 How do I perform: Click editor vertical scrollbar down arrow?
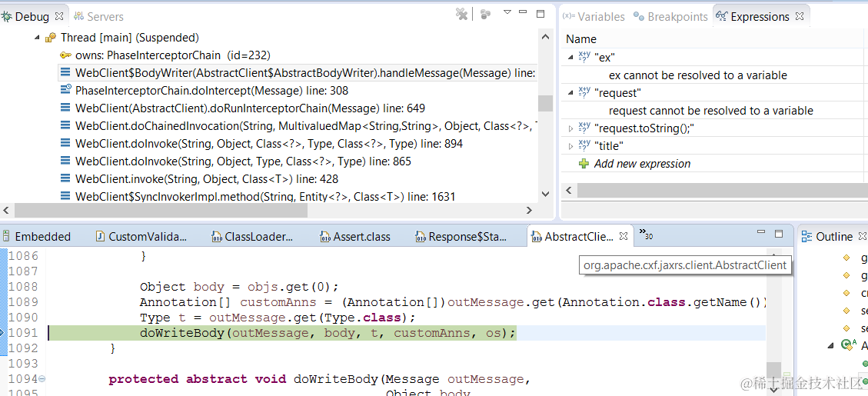774,390
